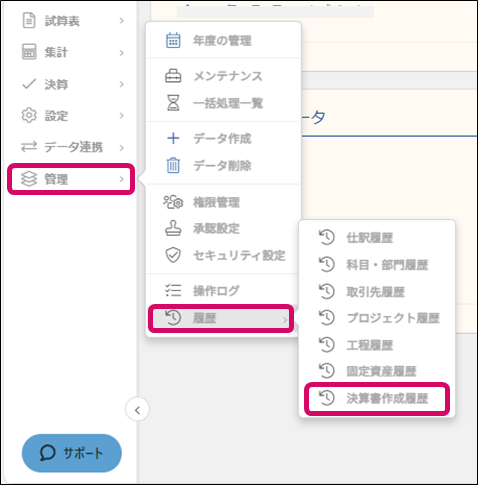Expand the 試算表 sidebar chevron
The height and width of the screenshot is (485, 478).
pos(121,21)
